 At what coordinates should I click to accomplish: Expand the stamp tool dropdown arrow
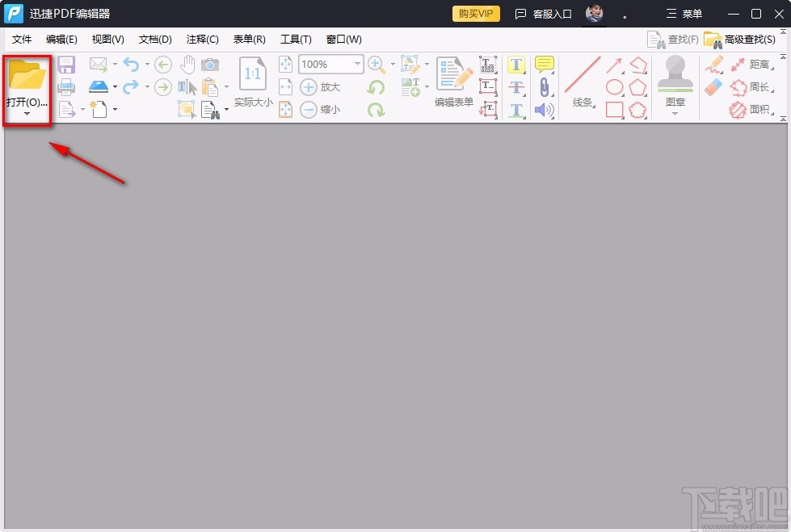674,115
